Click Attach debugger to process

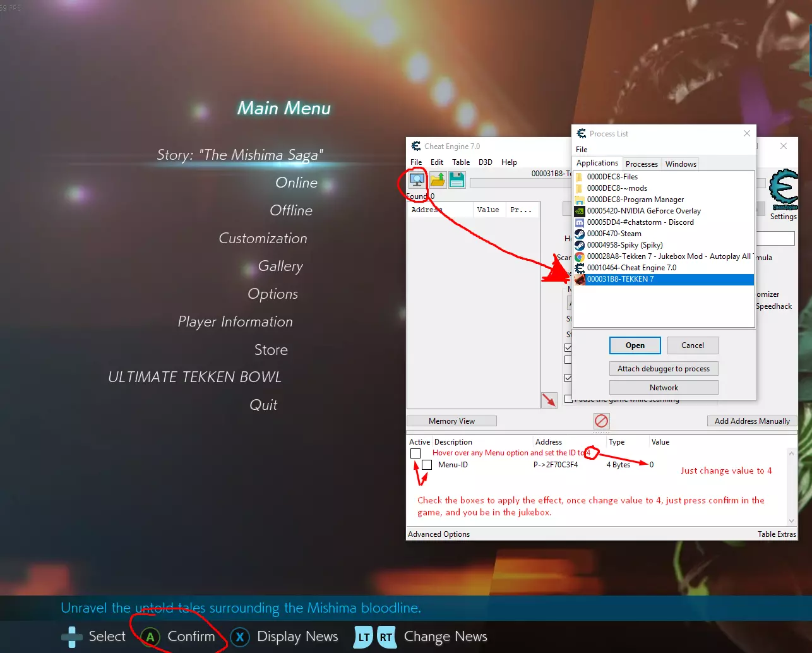[664, 369]
